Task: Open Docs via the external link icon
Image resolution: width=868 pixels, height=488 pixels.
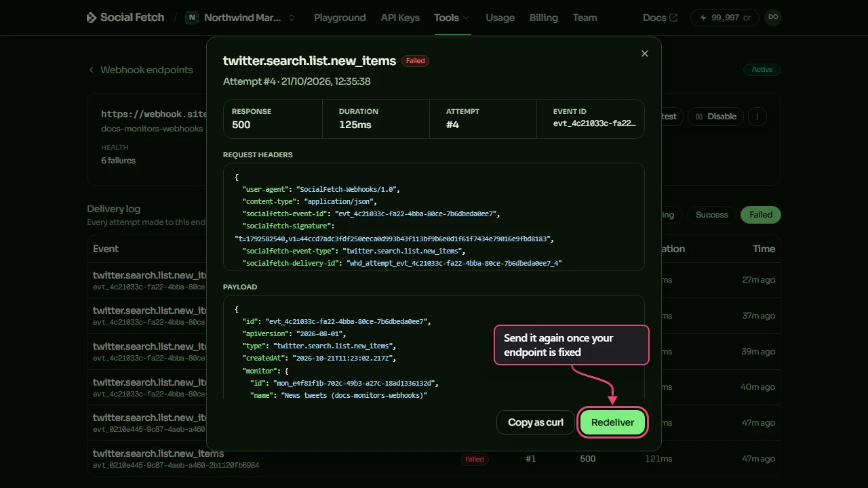Action: point(673,18)
